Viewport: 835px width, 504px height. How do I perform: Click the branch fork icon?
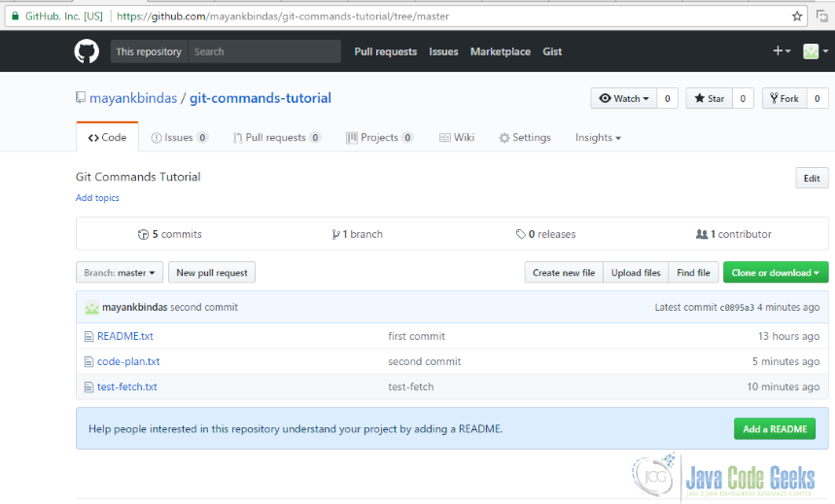click(x=335, y=234)
